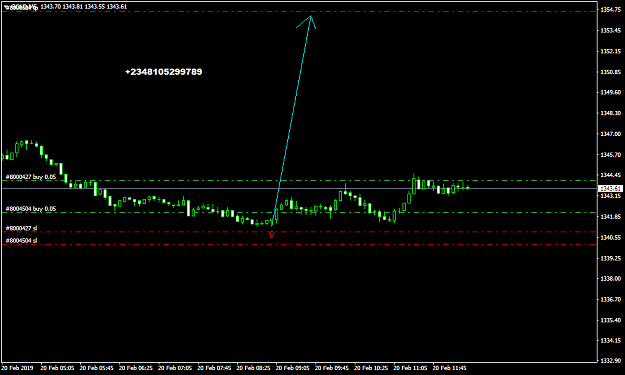Click the 20 Feb 07:05 time label
This screenshot has width=625, height=375.
click(175, 368)
